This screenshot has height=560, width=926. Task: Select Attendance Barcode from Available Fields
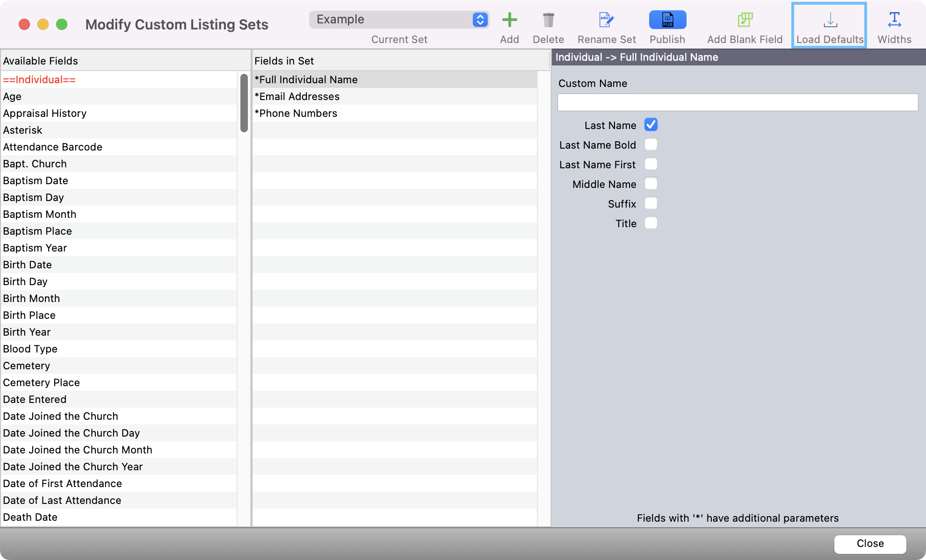[x=53, y=147]
